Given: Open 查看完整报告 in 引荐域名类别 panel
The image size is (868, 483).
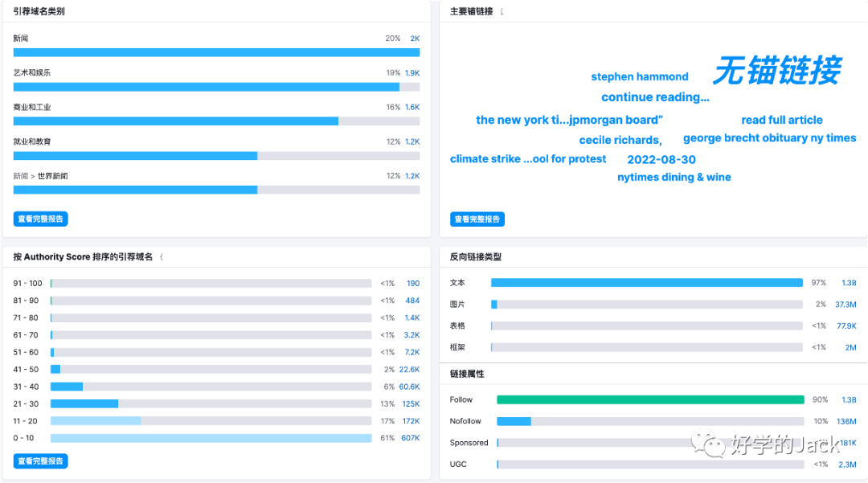Looking at the screenshot, I should pyautogui.click(x=40, y=219).
